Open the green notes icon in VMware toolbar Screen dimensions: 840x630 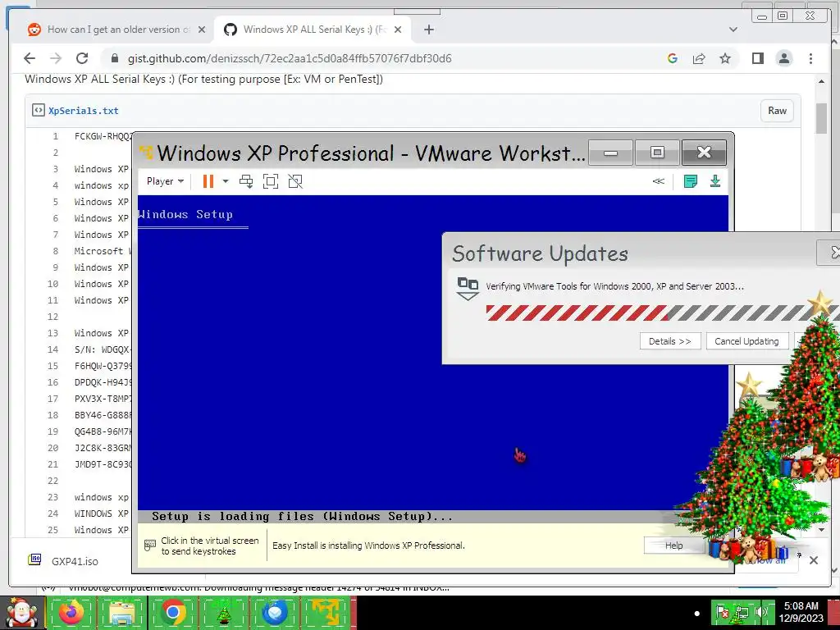pyautogui.click(x=691, y=181)
